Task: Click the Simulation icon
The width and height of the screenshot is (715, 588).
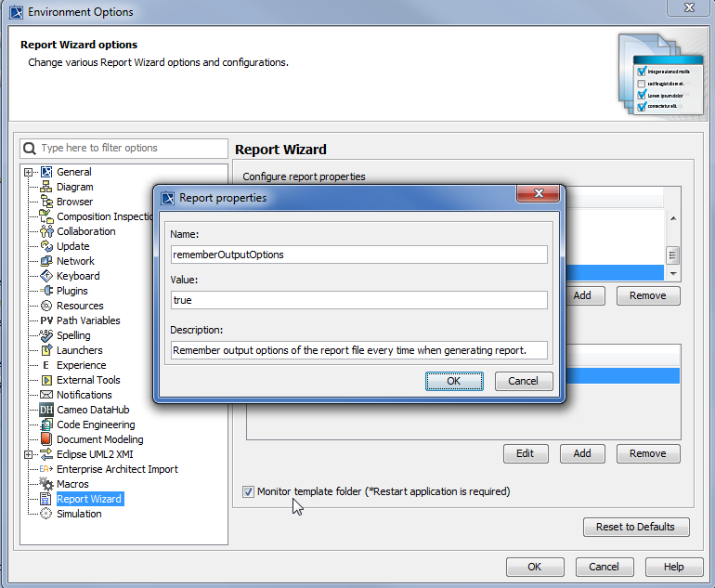Action: (x=46, y=514)
